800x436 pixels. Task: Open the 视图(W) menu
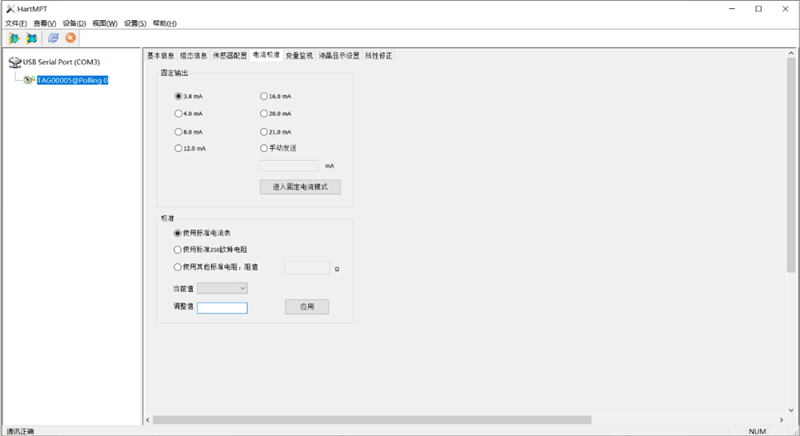pyautogui.click(x=105, y=23)
